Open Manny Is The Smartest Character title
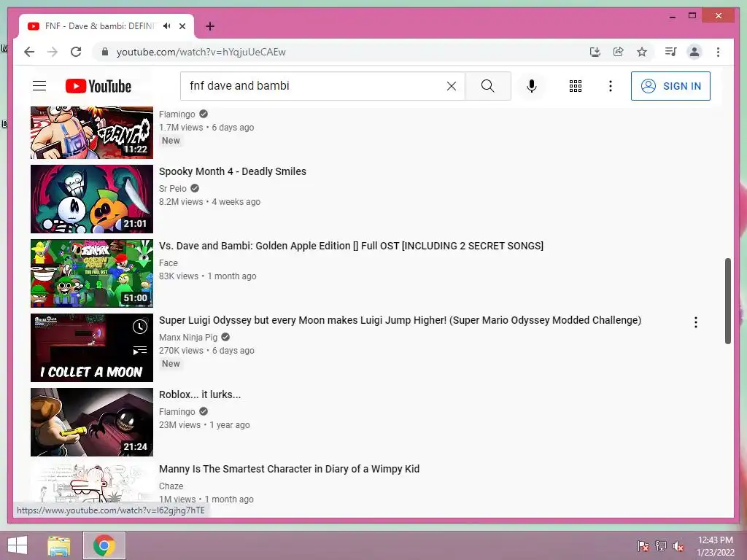 [x=289, y=469]
